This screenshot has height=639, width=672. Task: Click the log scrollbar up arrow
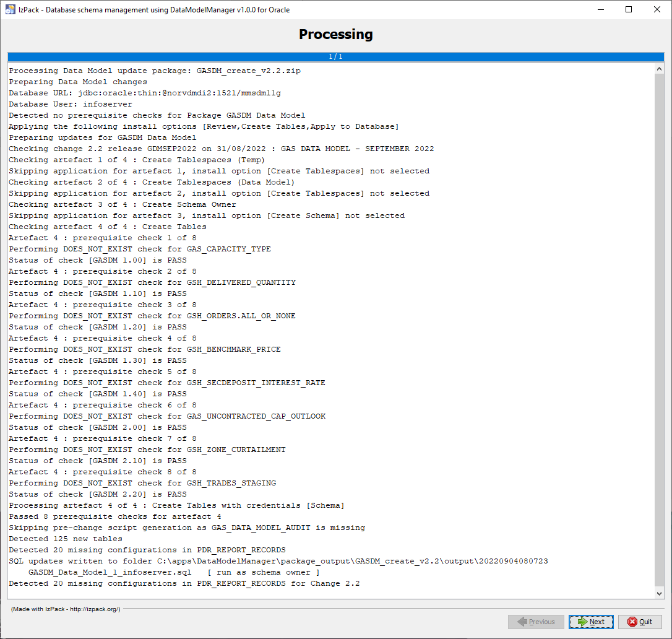pyautogui.click(x=659, y=69)
